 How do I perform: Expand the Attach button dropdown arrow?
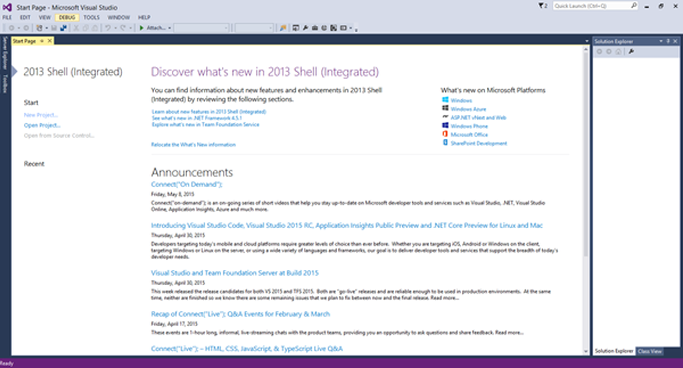click(x=169, y=28)
